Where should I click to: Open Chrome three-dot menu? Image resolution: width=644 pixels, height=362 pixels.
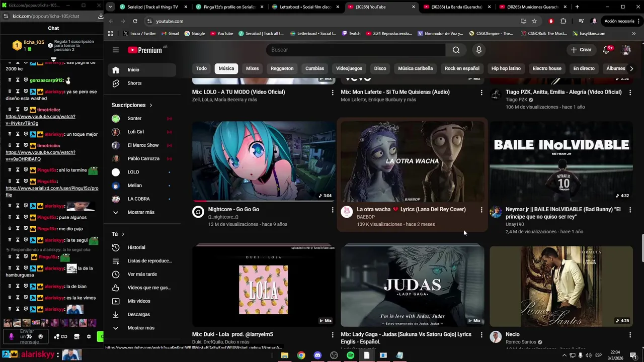637,21
